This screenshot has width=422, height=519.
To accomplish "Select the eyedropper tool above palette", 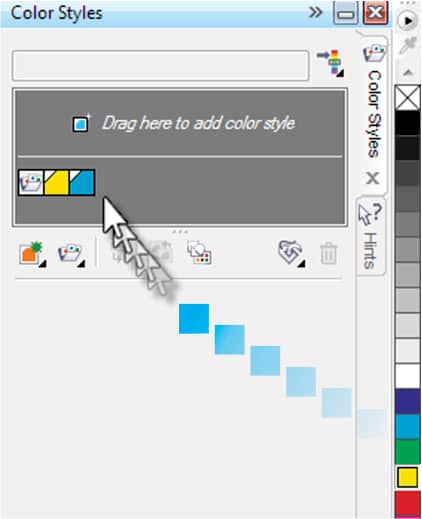I will point(408,47).
